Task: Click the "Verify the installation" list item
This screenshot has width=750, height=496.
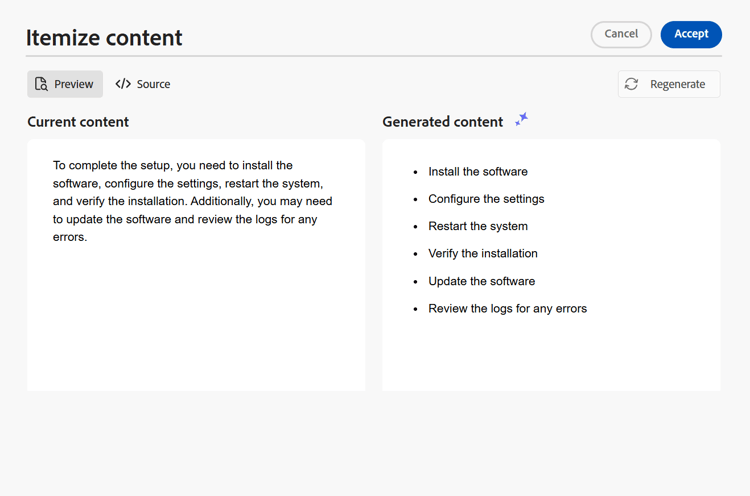Action: [x=483, y=254]
